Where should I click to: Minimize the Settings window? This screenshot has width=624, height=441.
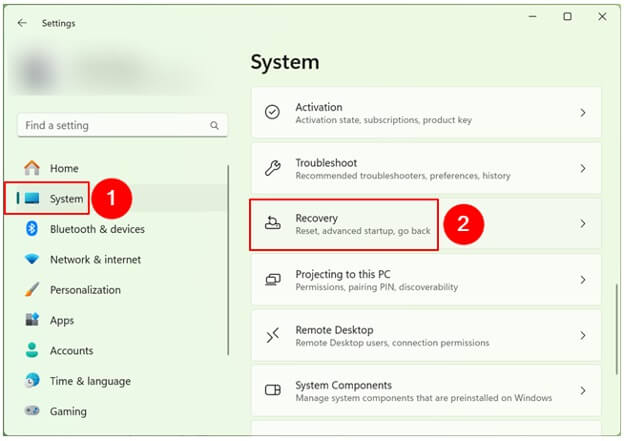pos(532,16)
